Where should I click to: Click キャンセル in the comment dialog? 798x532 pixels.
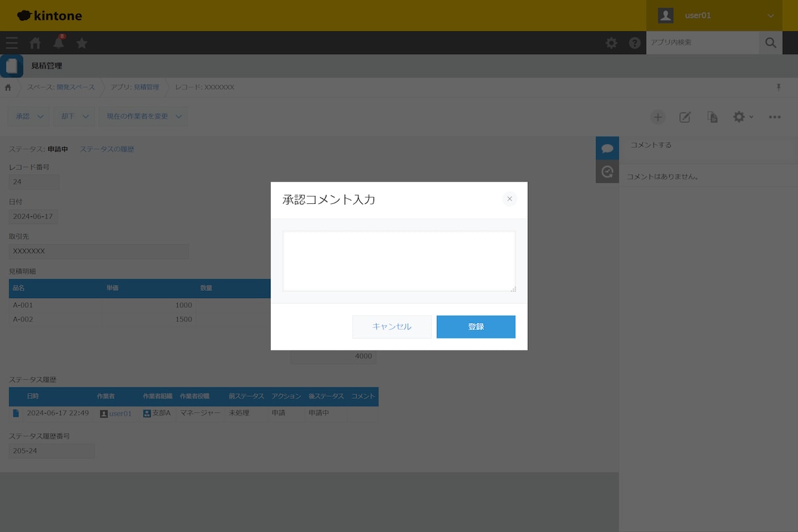pos(392,327)
